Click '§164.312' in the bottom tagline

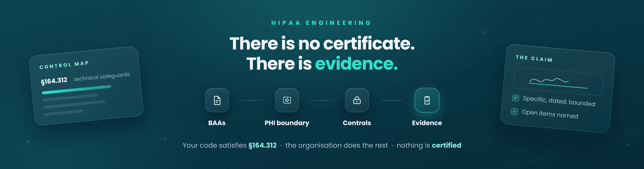point(262,145)
